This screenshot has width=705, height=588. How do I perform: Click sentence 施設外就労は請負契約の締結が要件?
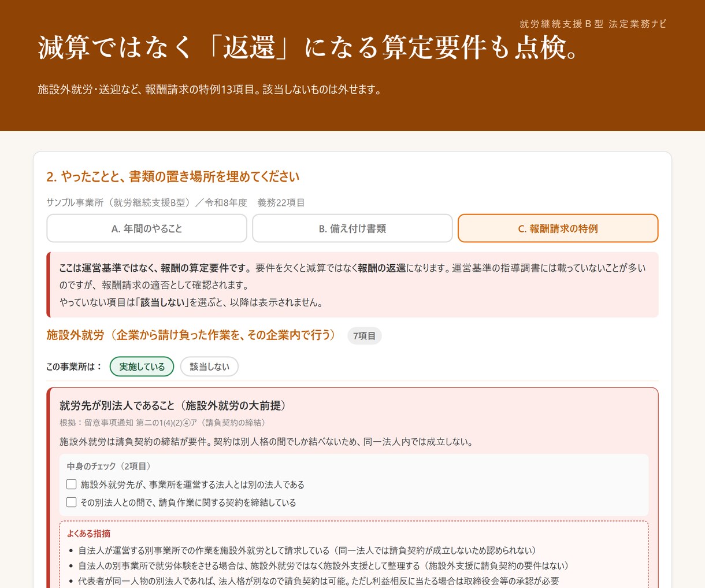(x=267, y=442)
